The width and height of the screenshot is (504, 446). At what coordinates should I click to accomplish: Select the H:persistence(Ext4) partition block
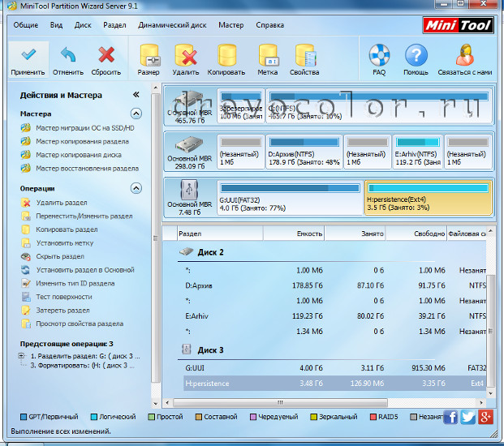[x=429, y=198]
